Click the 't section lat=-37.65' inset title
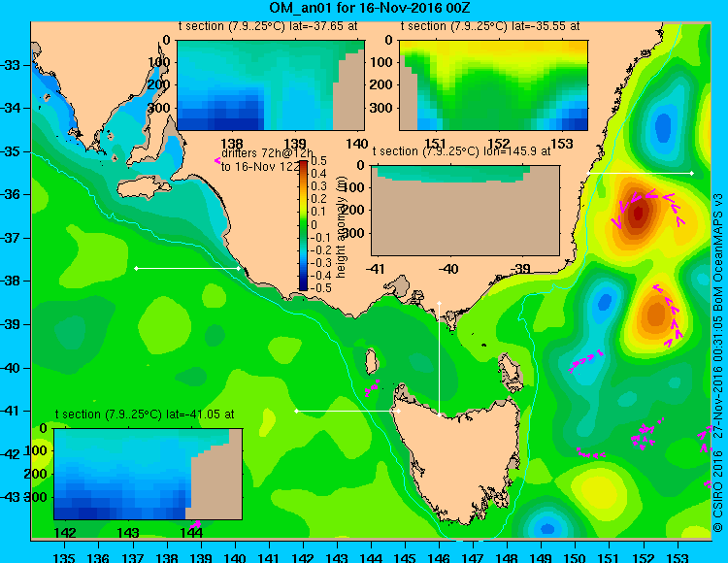Viewport: 728px width, 563px height. 268,26
